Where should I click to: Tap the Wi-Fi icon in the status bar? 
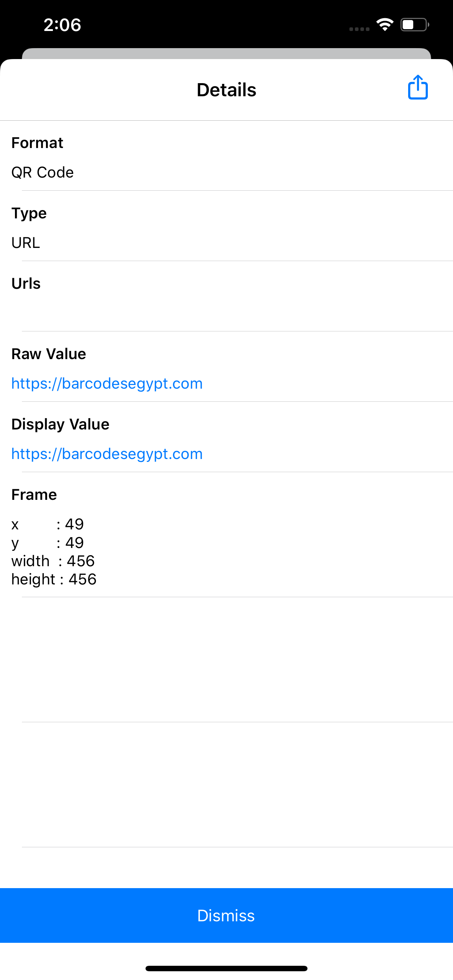pyautogui.click(x=384, y=24)
